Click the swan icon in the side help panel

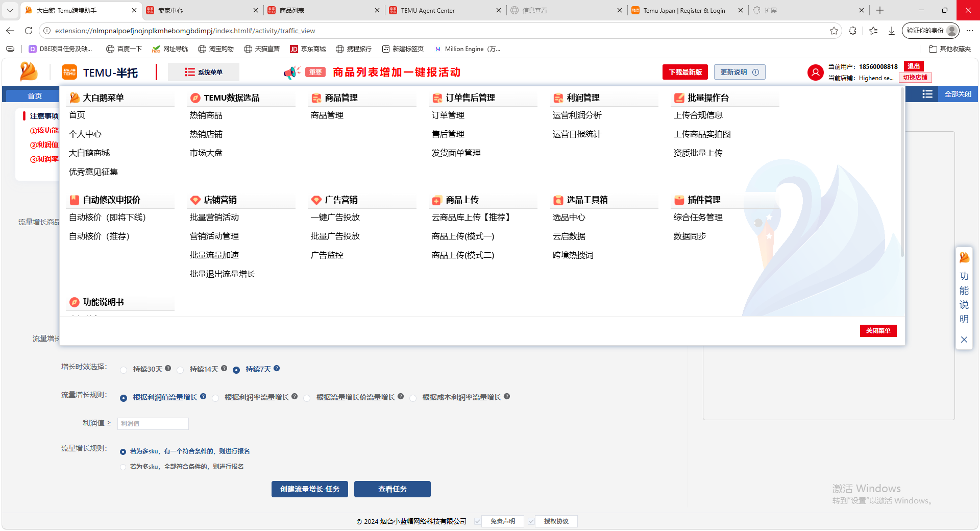[964, 257]
